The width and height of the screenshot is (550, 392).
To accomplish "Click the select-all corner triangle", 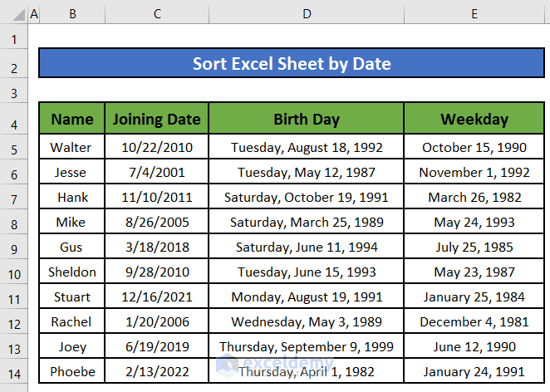I will 14,15.
